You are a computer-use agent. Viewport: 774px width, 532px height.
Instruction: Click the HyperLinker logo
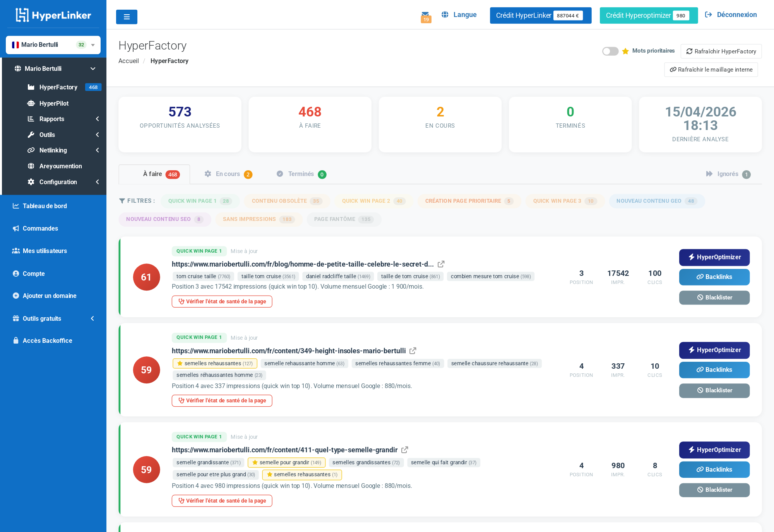(x=53, y=15)
